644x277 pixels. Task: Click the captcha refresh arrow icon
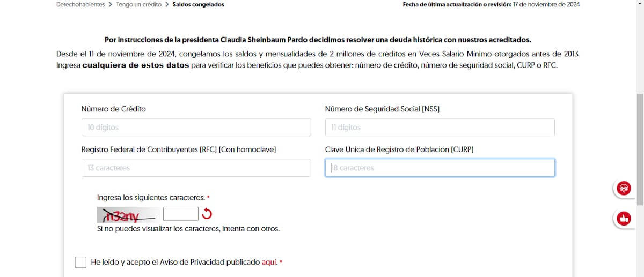pos(207,214)
